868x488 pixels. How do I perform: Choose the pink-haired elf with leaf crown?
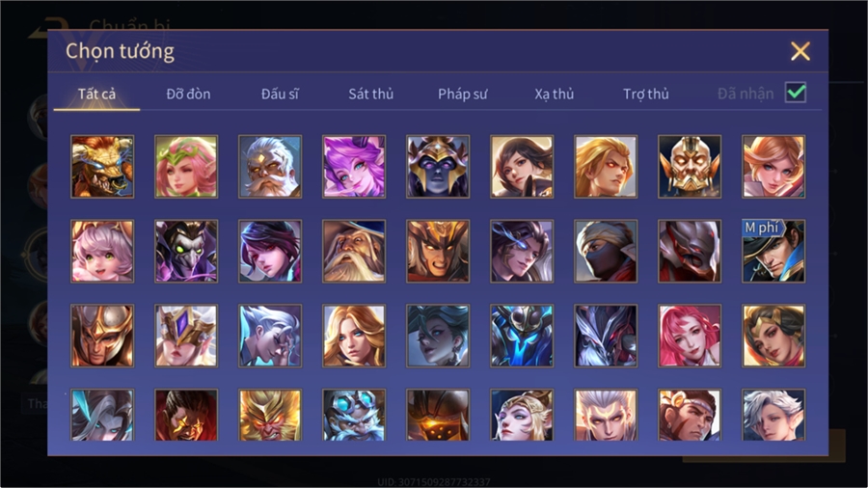(x=186, y=167)
